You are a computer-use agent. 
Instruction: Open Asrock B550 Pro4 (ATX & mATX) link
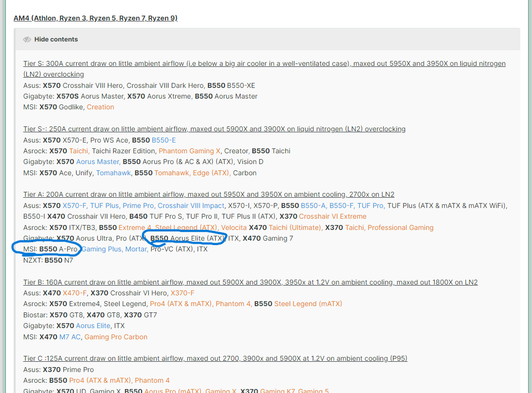(101, 380)
